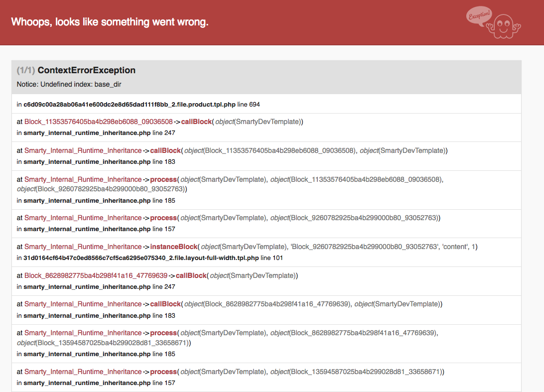The width and height of the screenshot is (544, 392).
Task: Click the last process method link at the bottom
Action: coord(163,372)
